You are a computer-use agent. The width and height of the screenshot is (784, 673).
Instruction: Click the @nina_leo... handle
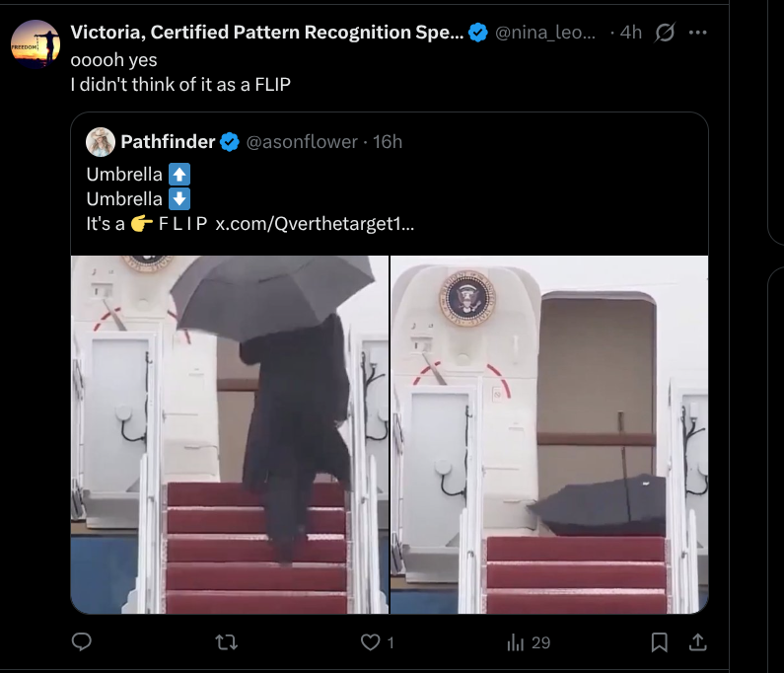tap(544, 33)
